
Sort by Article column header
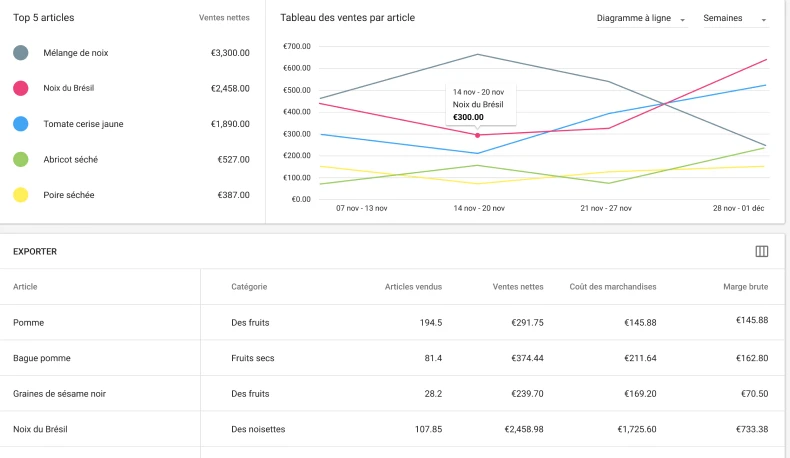tap(26, 287)
